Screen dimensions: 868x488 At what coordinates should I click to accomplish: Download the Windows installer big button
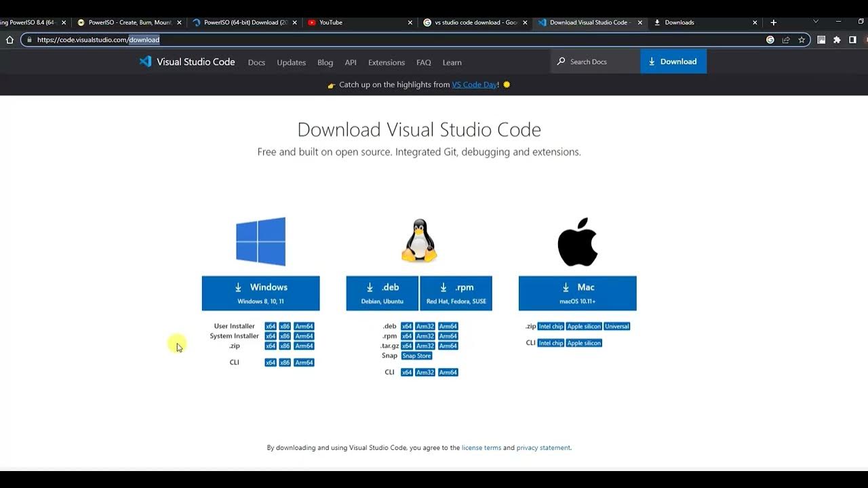tap(260, 293)
